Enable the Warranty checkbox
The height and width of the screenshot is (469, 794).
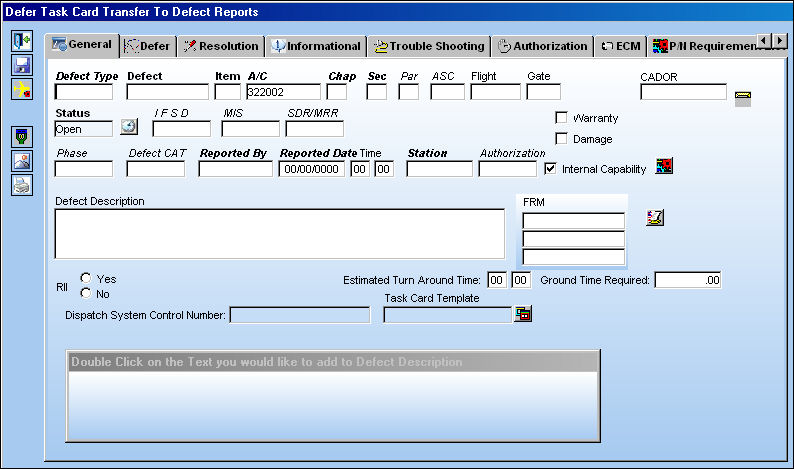[561, 118]
